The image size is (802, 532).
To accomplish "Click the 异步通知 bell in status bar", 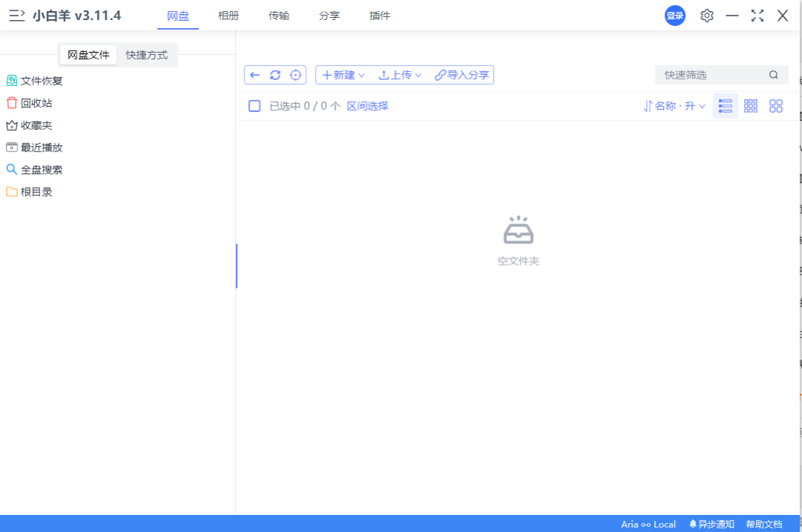I will [x=711, y=523].
